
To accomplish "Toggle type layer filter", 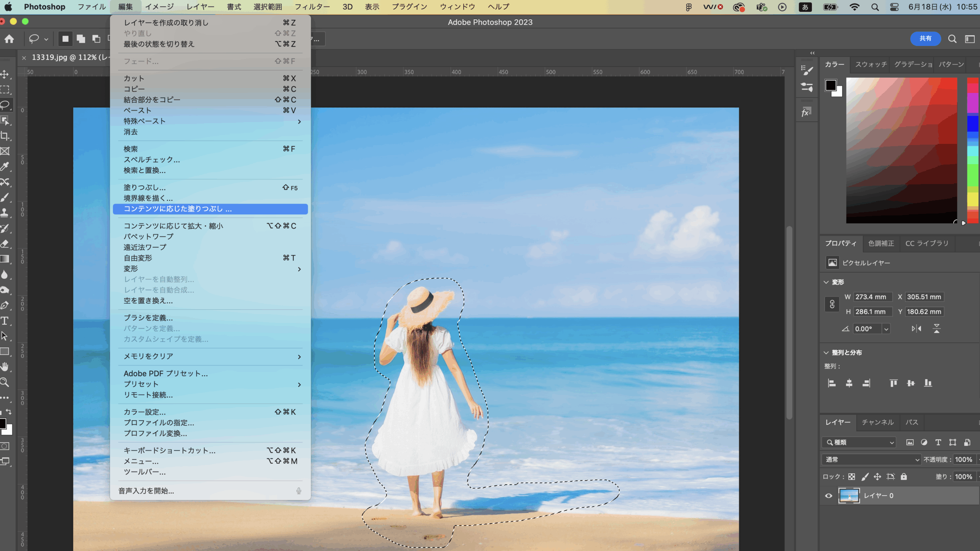I will [938, 442].
